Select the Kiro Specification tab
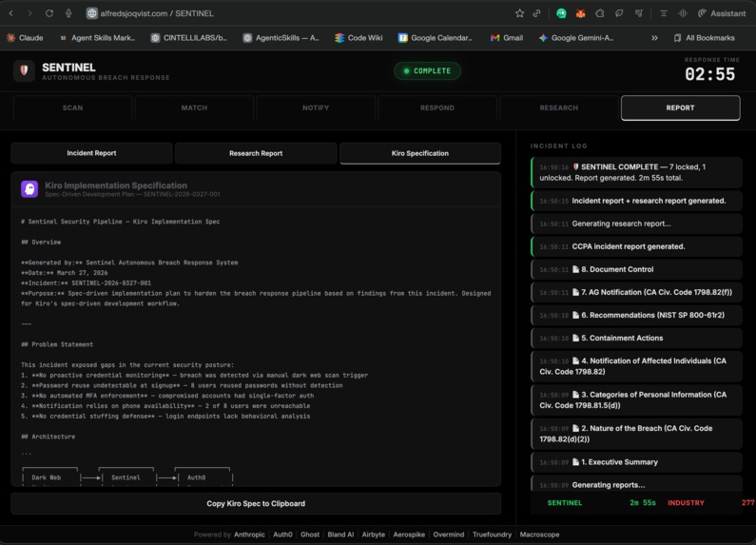The image size is (756, 545). (x=420, y=153)
